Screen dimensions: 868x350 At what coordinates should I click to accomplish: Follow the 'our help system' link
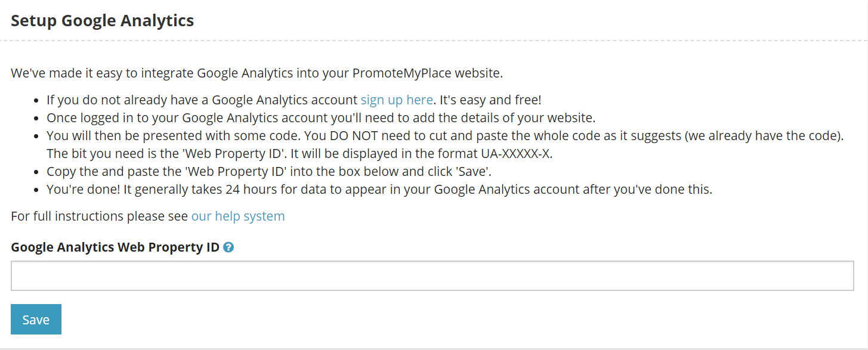pyautogui.click(x=238, y=216)
